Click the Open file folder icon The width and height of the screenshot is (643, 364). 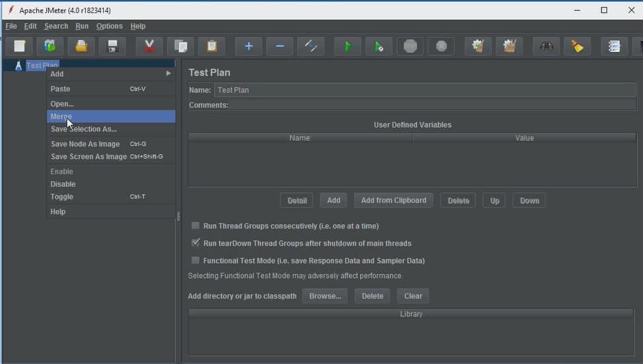pyautogui.click(x=81, y=46)
